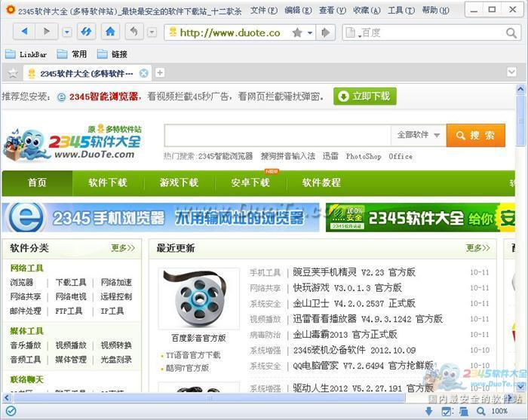Open 豌豆荚手机精灵 V2.23 官方版 entry

354,272
